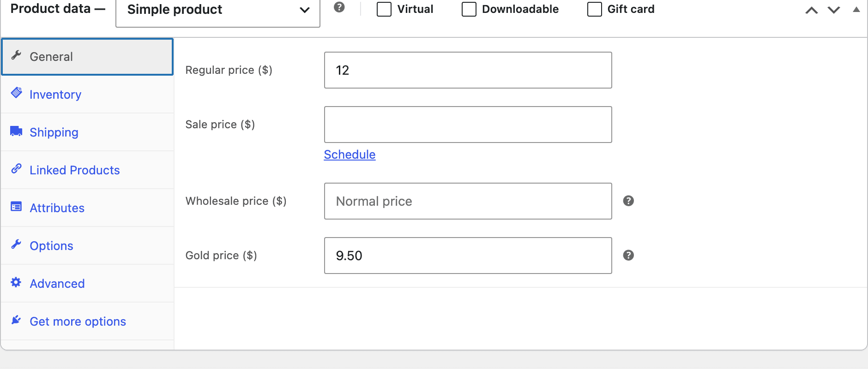Click the Get more options plug icon
This screenshot has width=868, height=369.
tap(16, 320)
